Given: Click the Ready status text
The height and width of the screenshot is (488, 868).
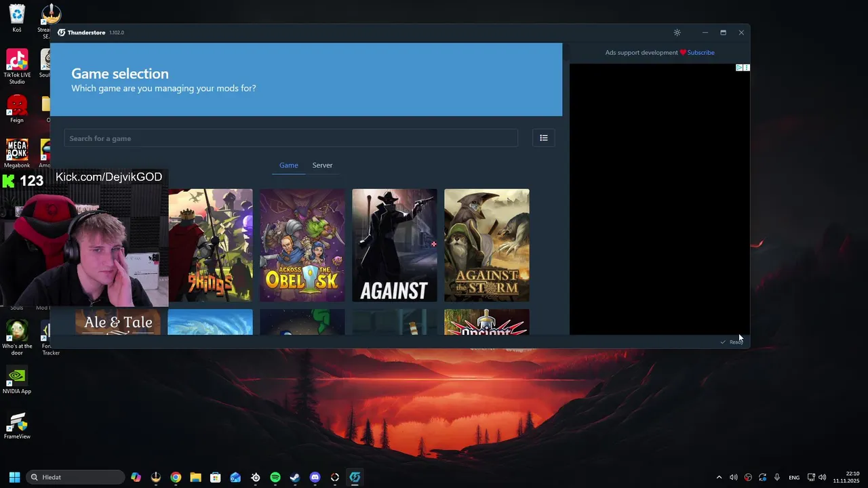Looking at the screenshot, I should click(x=736, y=342).
